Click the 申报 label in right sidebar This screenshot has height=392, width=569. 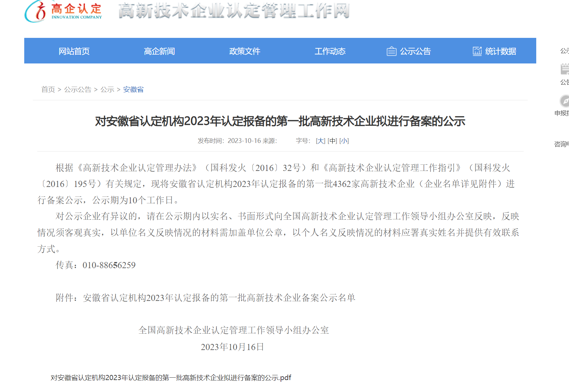click(561, 113)
